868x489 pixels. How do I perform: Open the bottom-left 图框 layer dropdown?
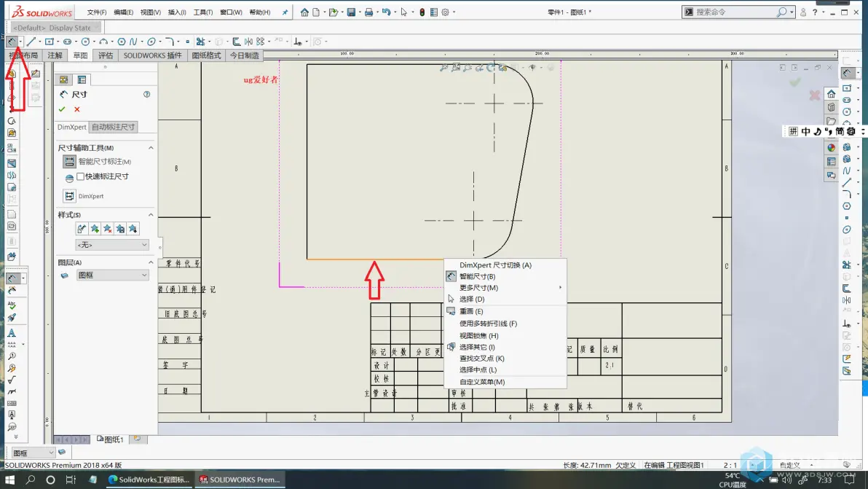coord(33,453)
